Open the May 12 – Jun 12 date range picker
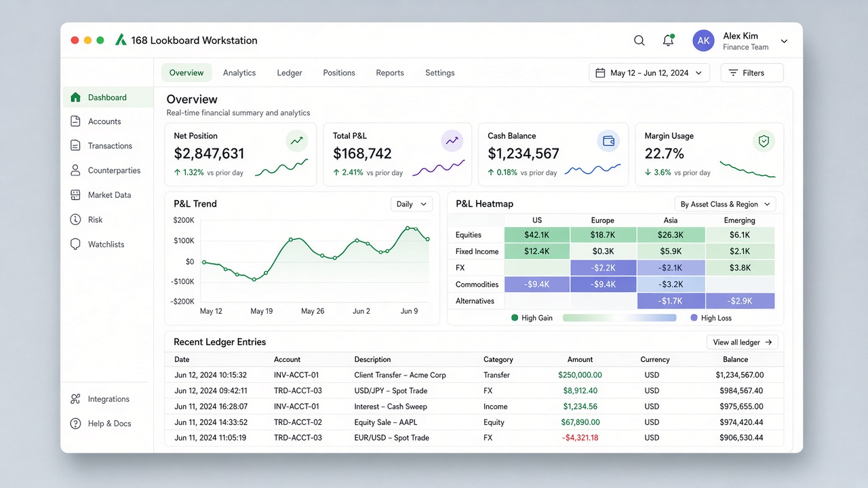 [649, 73]
